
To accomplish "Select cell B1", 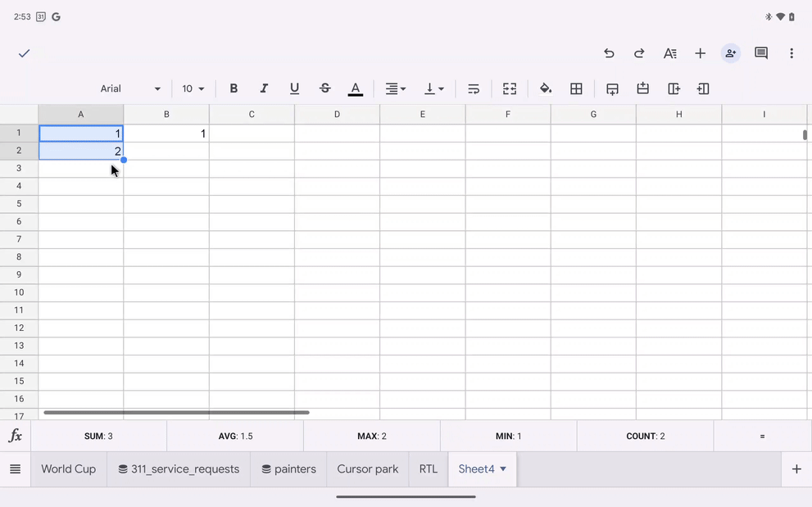I will pyautogui.click(x=166, y=134).
